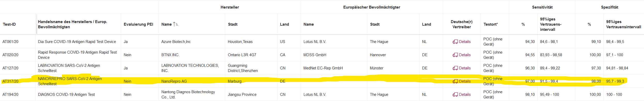Sort by Deutsche(r) Vertreiber column header
The width and height of the screenshot is (644, 101).
pyautogui.click(x=462, y=24)
